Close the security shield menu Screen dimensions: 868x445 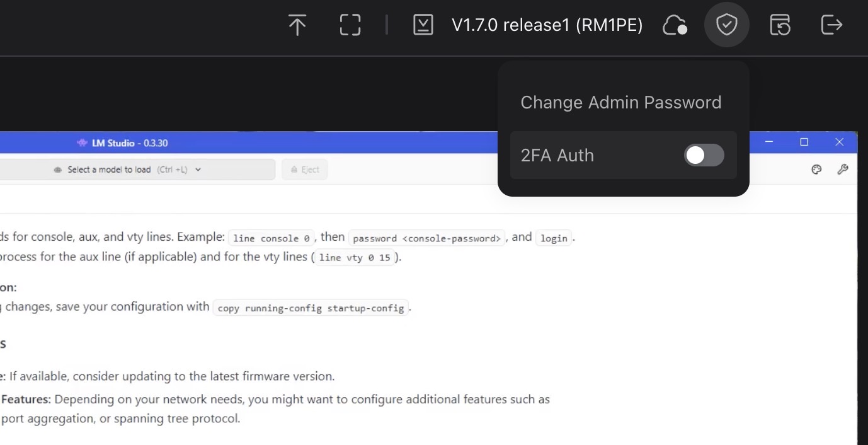(x=727, y=25)
